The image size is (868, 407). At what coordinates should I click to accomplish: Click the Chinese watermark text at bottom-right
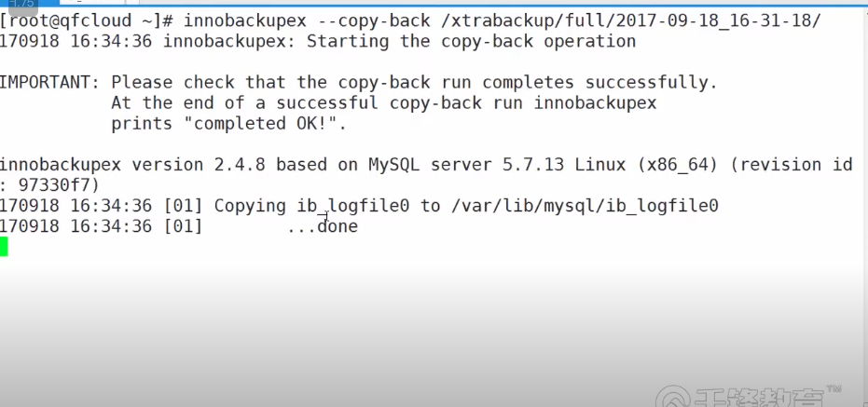click(x=757, y=399)
